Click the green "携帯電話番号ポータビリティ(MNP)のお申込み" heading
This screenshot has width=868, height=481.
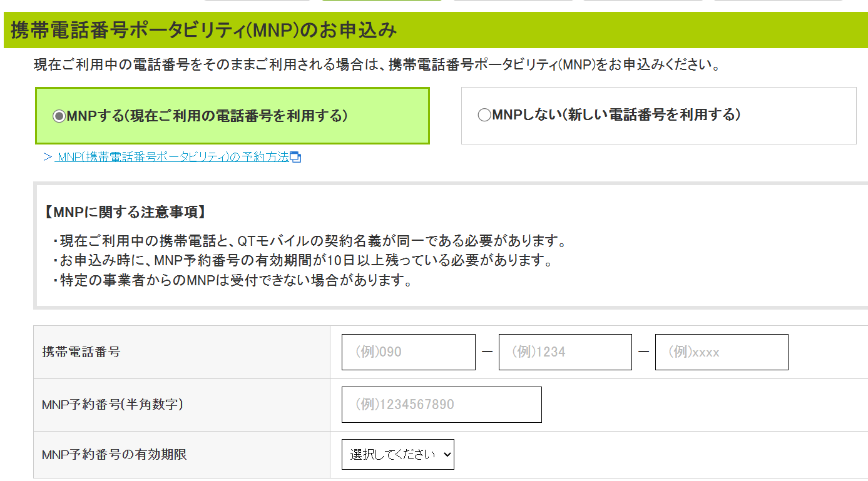click(x=203, y=30)
